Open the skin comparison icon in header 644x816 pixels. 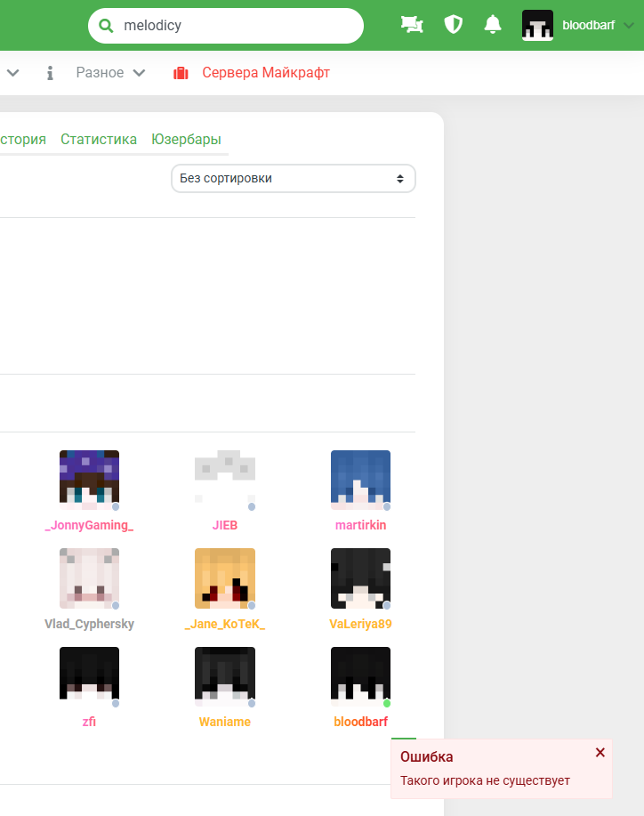coord(412,24)
